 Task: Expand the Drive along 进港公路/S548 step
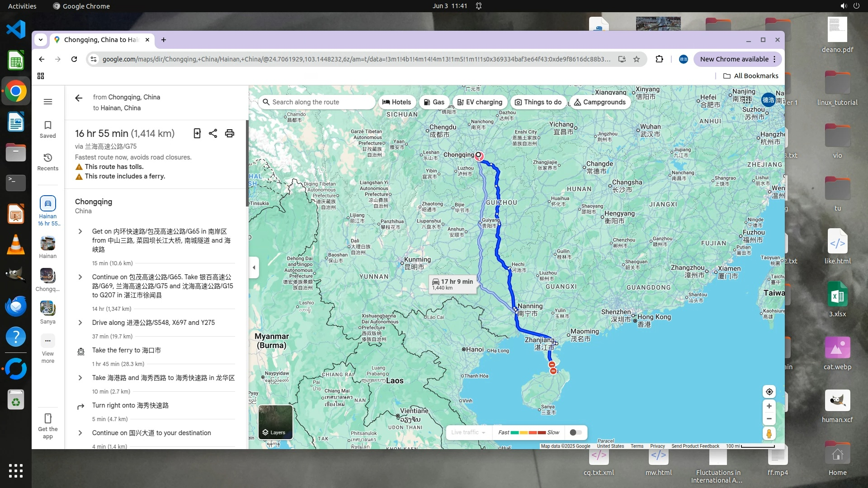pos(80,323)
